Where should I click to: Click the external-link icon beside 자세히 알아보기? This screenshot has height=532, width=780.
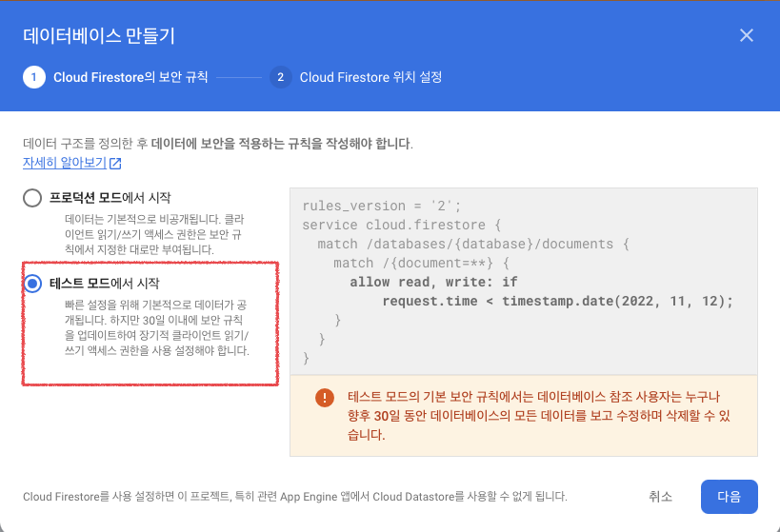pos(115,163)
